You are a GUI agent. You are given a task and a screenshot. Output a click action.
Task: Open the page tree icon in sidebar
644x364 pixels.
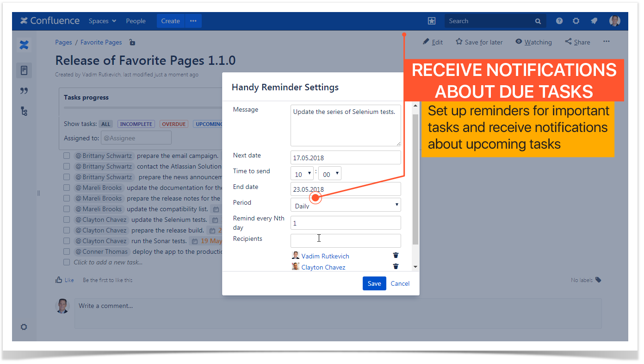(24, 111)
